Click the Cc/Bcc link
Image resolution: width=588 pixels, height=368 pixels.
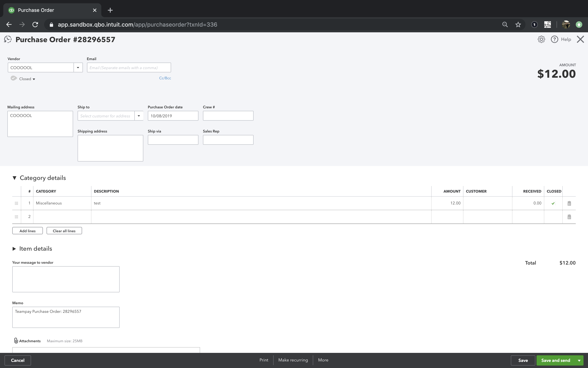(165, 78)
